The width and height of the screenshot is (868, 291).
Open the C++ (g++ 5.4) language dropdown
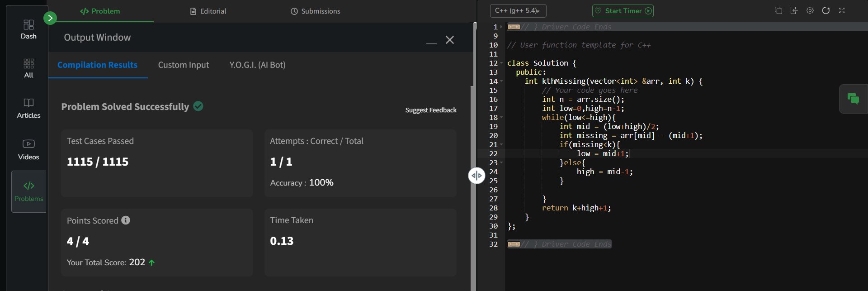518,11
